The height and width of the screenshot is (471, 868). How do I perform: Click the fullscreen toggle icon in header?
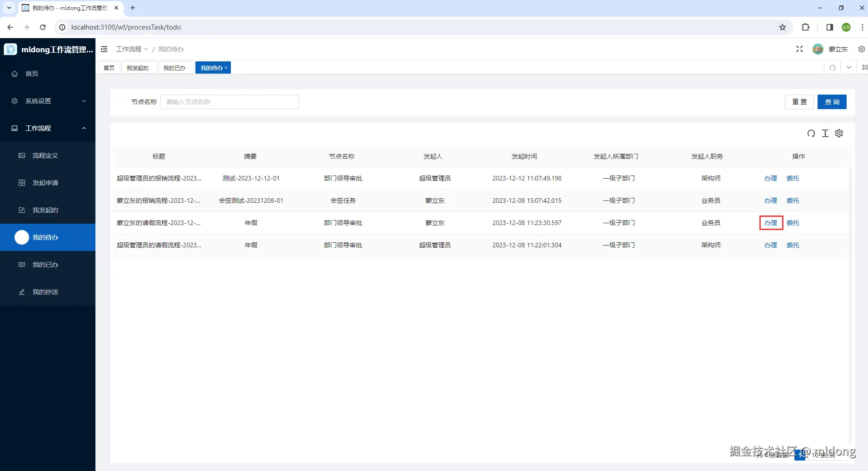(799, 49)
